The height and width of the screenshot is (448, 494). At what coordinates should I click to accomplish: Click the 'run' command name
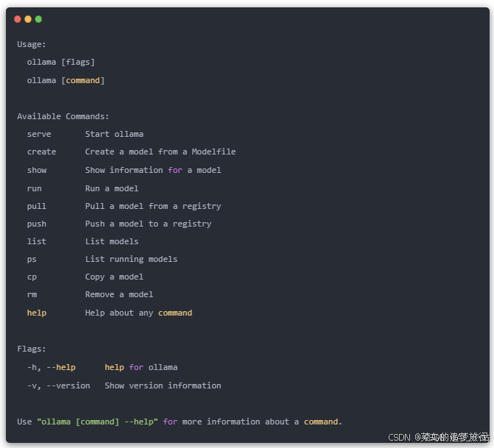[35, 189]
